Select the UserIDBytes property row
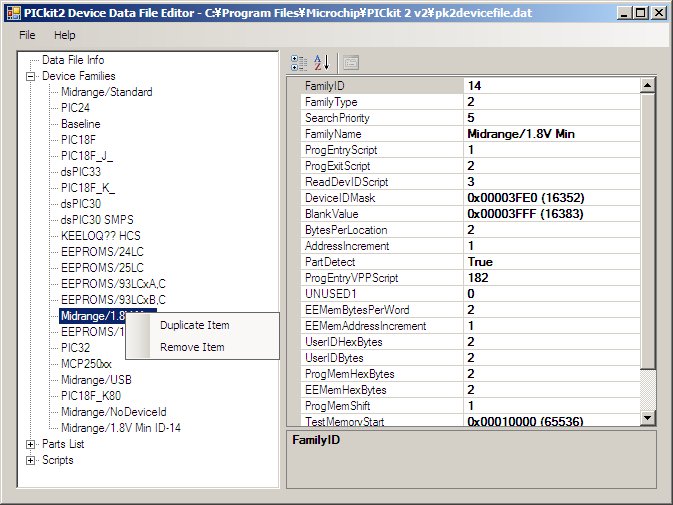Viewport: 673px width, 505px height. coord(470,358)
